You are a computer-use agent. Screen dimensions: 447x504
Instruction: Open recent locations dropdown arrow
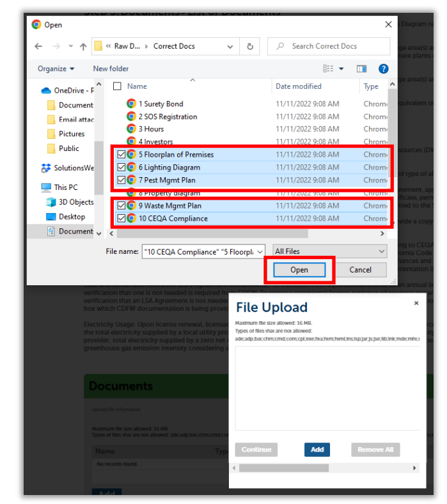coord(71,46)
